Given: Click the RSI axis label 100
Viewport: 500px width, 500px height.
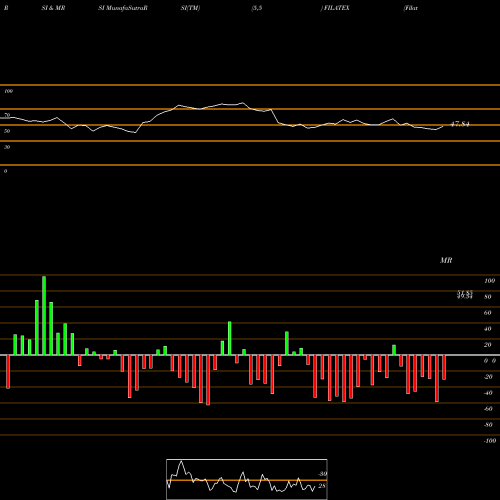Looking at the screenshot, I should coord(8,91).
